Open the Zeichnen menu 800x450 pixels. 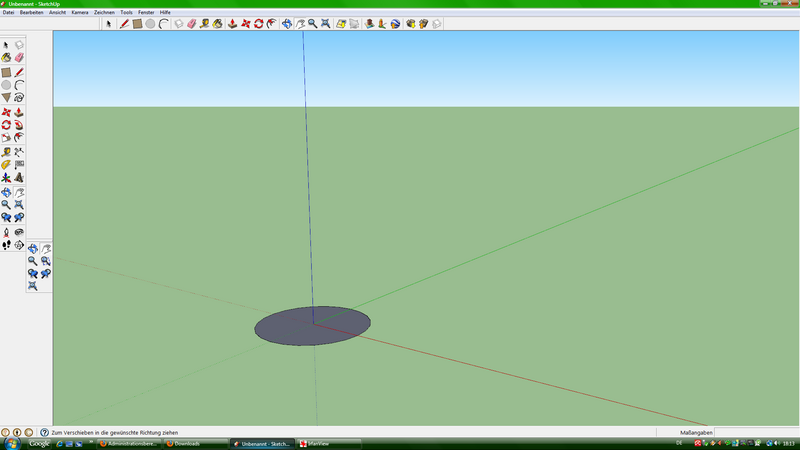104,12
